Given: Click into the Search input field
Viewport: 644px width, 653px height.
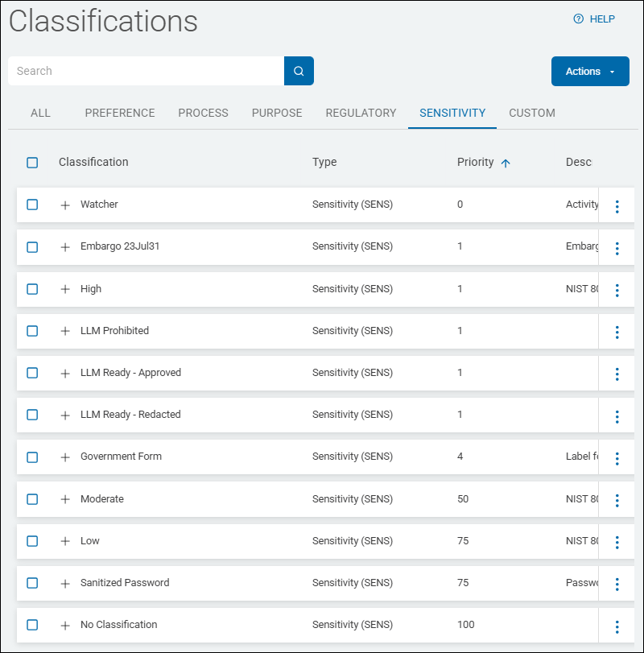Looking at the screenshot, I should click(145, 71).
